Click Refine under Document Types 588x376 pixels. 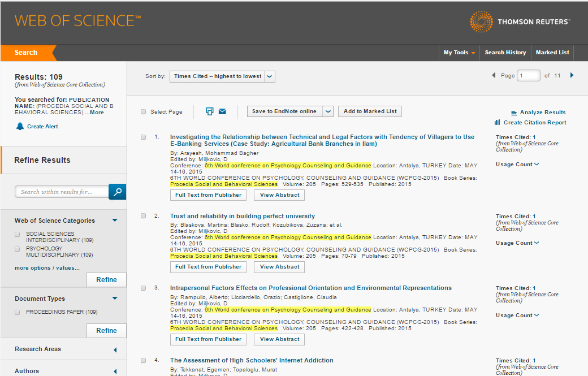pos(106,331)
